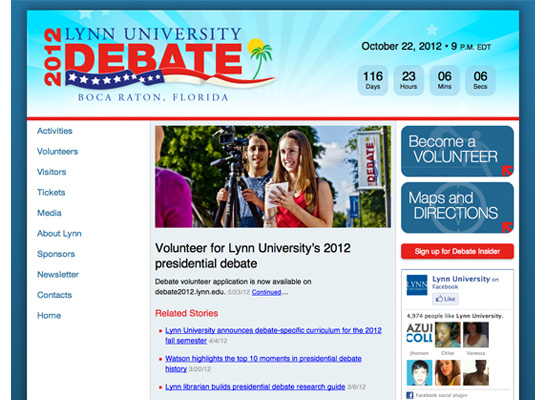Image resolution: width=550 pixels, height=400 pixels.
Task: Click the Continued link of the volunteer story
Action: pyautogui.click(x=266, y=292)
